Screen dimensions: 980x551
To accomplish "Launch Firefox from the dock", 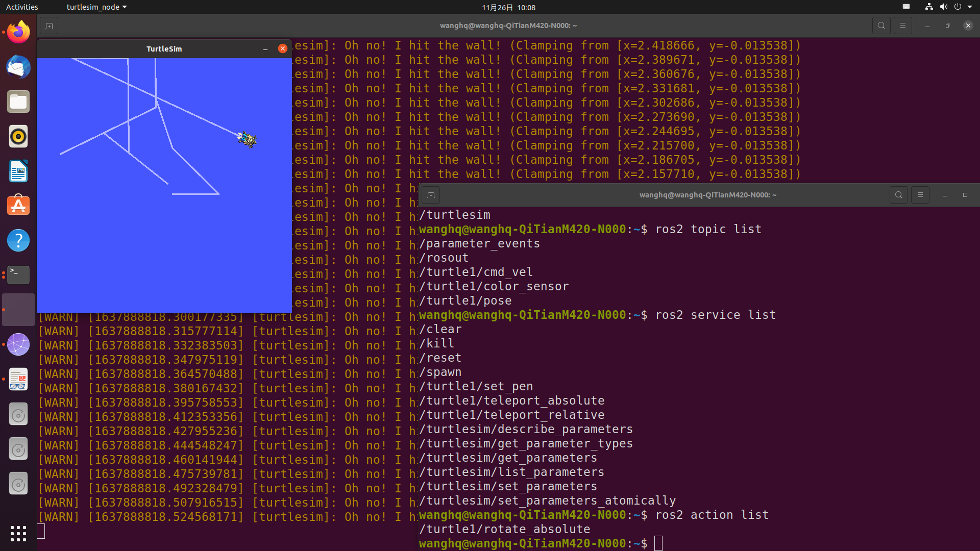I will pyautogui.click(x=18, y=32).
